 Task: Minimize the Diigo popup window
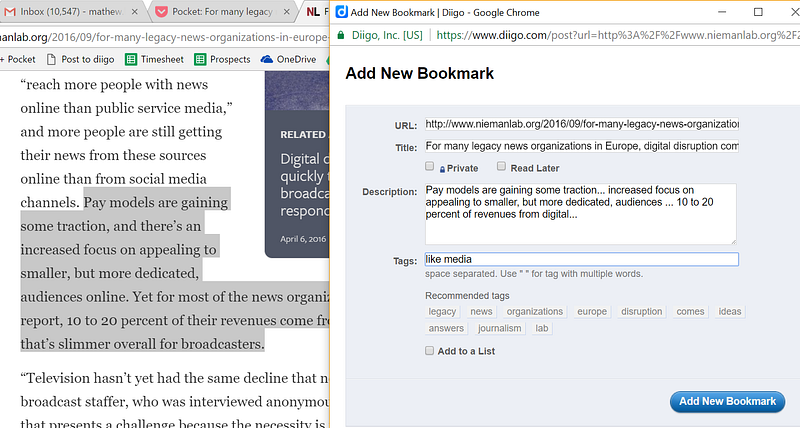[x=722, y=12]
